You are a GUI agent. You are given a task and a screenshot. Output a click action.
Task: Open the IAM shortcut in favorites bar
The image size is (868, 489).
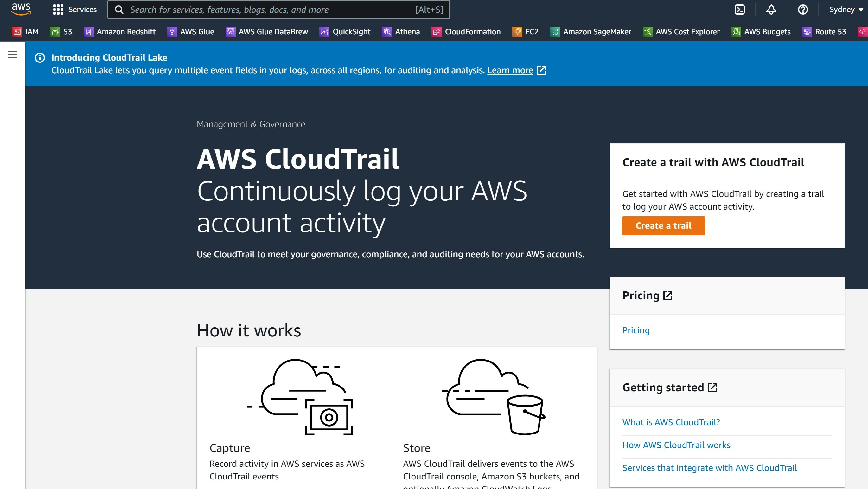point(26,32)
